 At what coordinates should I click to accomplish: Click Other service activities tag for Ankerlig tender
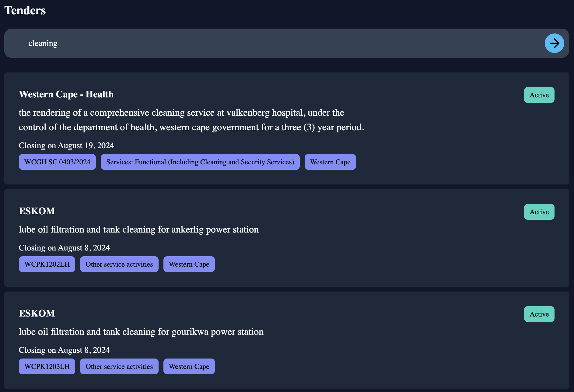click(119, 264)
